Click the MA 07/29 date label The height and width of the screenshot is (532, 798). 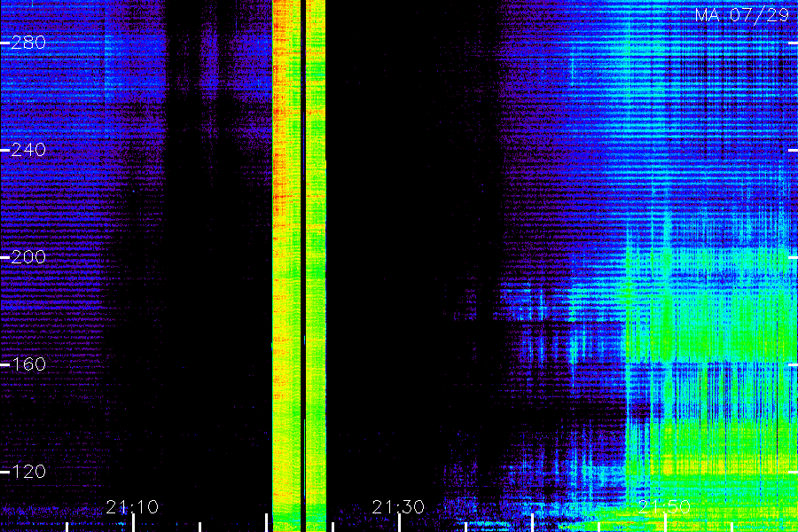[742, 15]
